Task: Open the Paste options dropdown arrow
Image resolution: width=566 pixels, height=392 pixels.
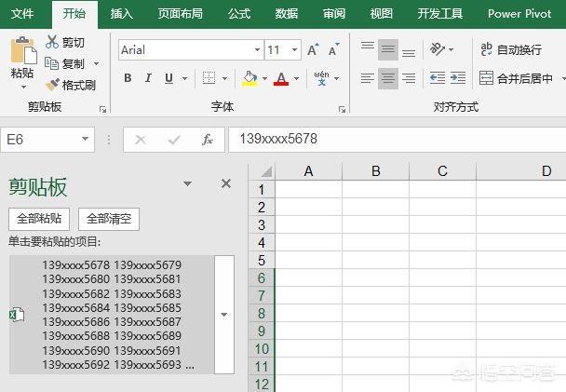Action: coord(24,87)
